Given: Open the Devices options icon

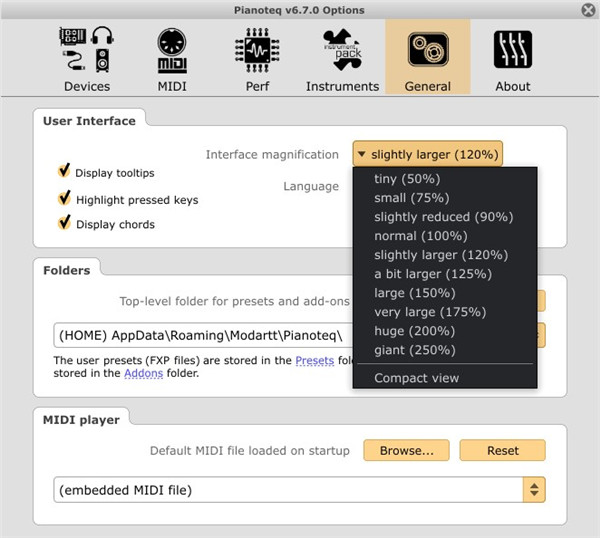Looking at the screenshot, I should click(x=87, y=49).
